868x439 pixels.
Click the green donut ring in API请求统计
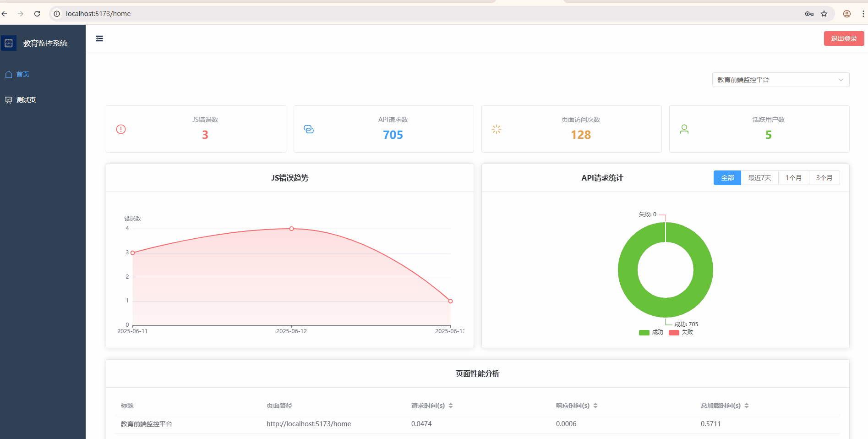click(628, 270)
